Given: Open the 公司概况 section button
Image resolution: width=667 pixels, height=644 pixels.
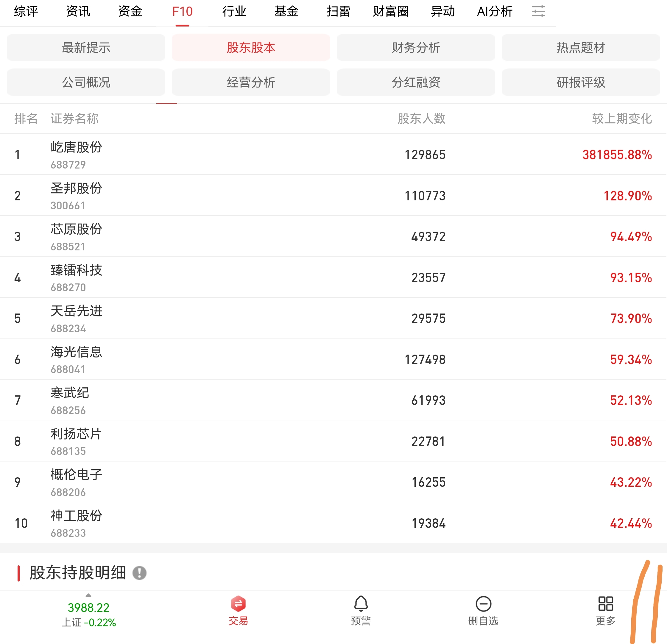Looking at the screenshot, I should [86, 82].
